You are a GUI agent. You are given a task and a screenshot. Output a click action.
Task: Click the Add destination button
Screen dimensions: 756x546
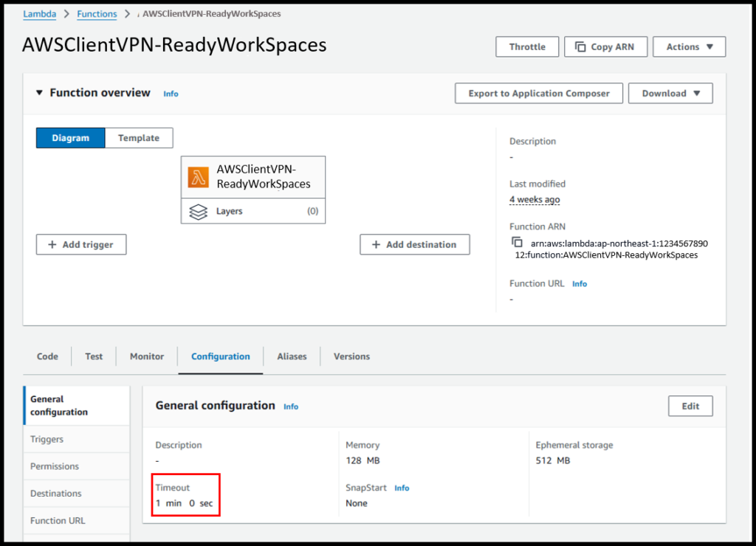tap(414, 245)
